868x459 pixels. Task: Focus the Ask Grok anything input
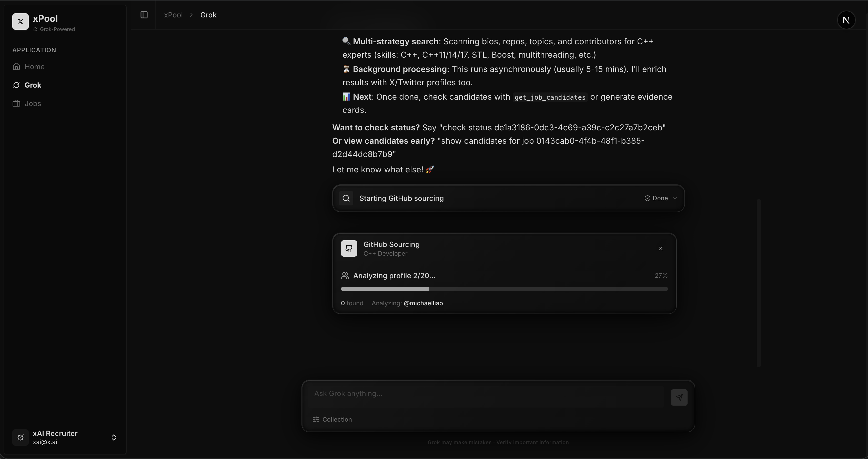485,393
